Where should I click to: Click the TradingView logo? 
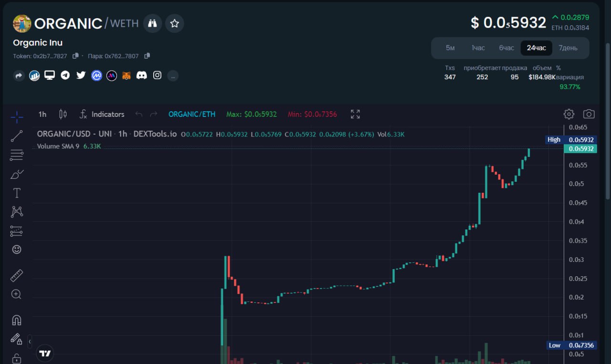(x=45, y=354)
